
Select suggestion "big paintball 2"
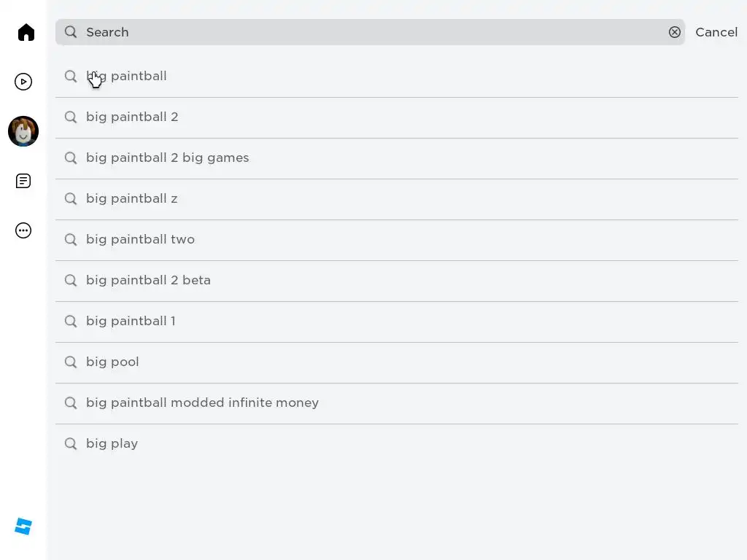click(x=396, y=117)
